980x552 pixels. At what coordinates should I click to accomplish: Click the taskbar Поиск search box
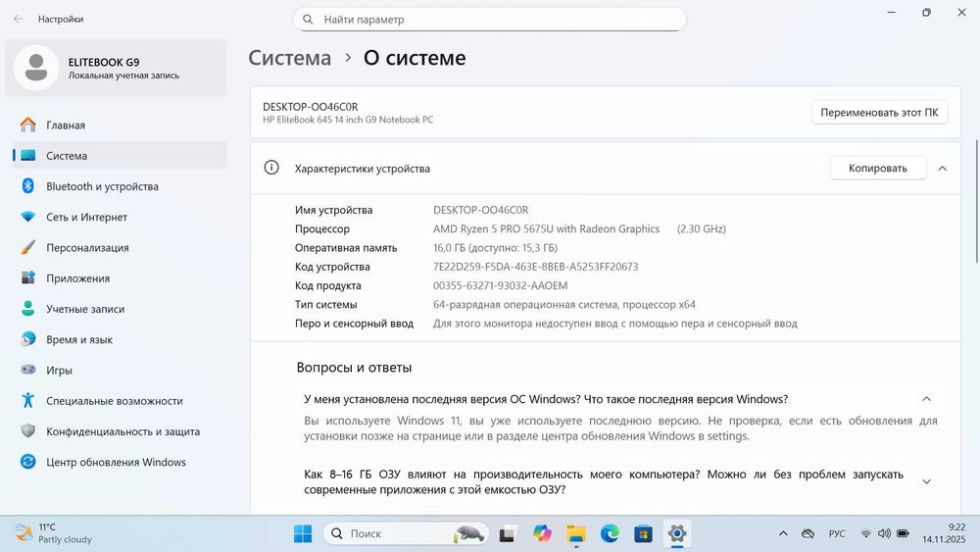(x=406, y=533)
